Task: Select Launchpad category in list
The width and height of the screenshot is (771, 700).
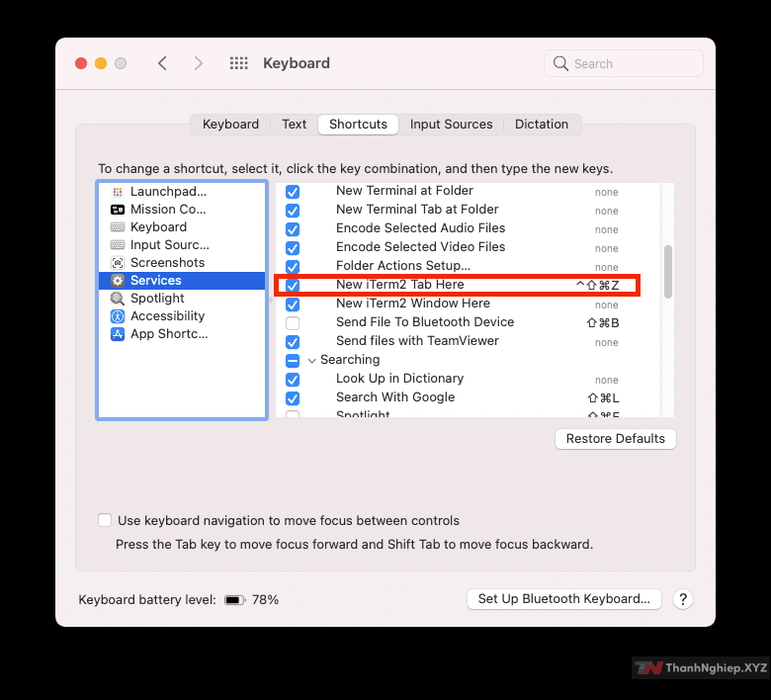Action: [x=182, y=192]
